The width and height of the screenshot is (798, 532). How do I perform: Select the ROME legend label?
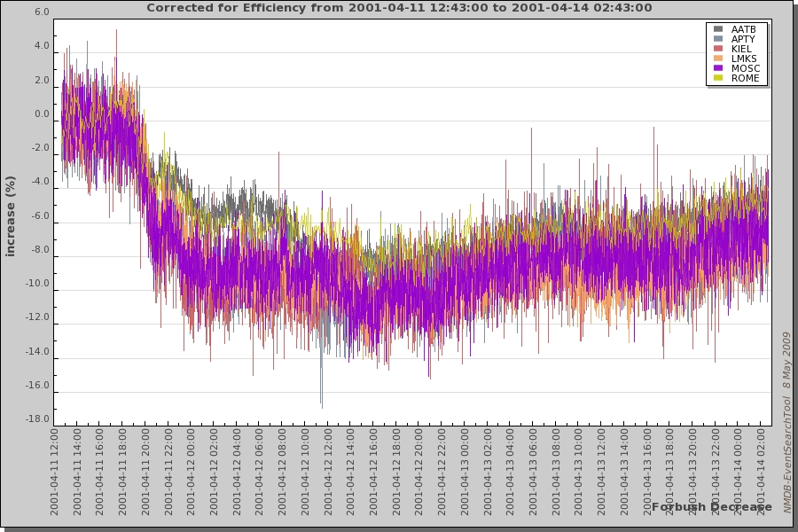745,78
